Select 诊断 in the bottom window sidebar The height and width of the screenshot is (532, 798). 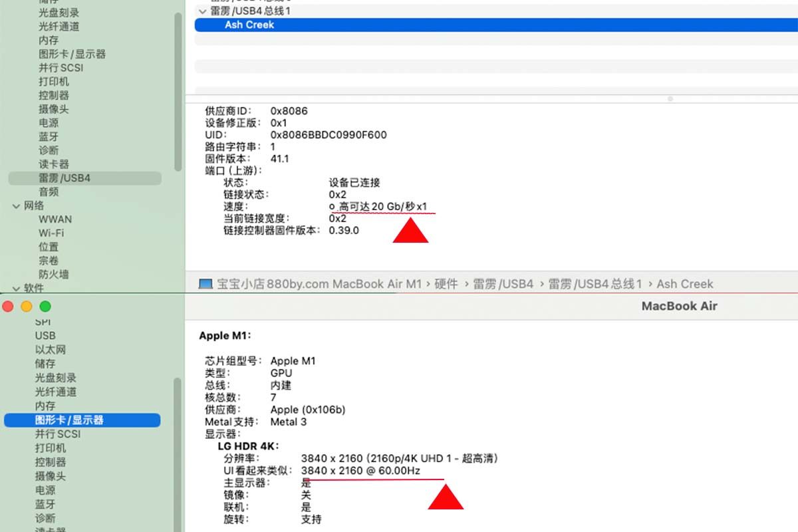coord(45,518)
